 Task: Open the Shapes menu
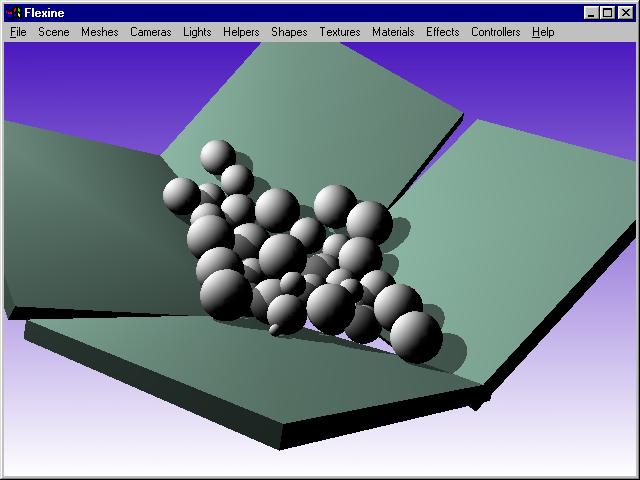(x=289, y=32)
